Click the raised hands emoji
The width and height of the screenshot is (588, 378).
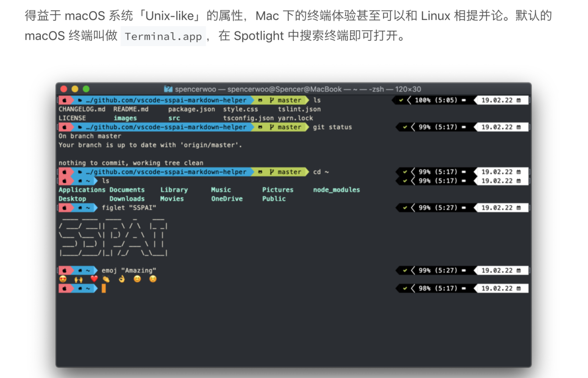pyautogui.click(x=78, y=279)
